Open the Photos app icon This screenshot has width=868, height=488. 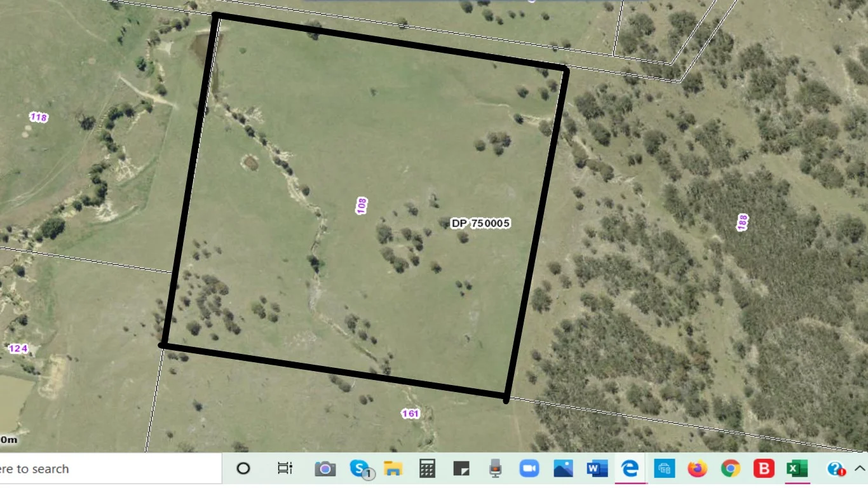563,469
